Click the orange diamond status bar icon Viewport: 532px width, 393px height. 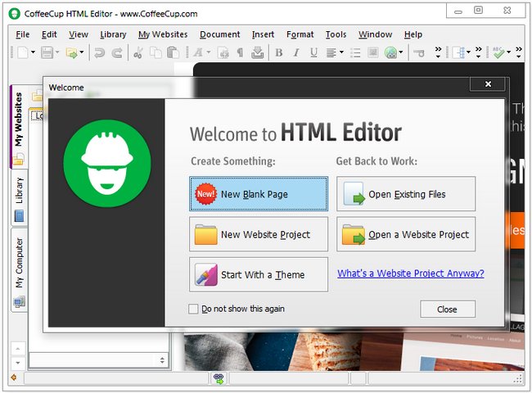tap(14, 377)
